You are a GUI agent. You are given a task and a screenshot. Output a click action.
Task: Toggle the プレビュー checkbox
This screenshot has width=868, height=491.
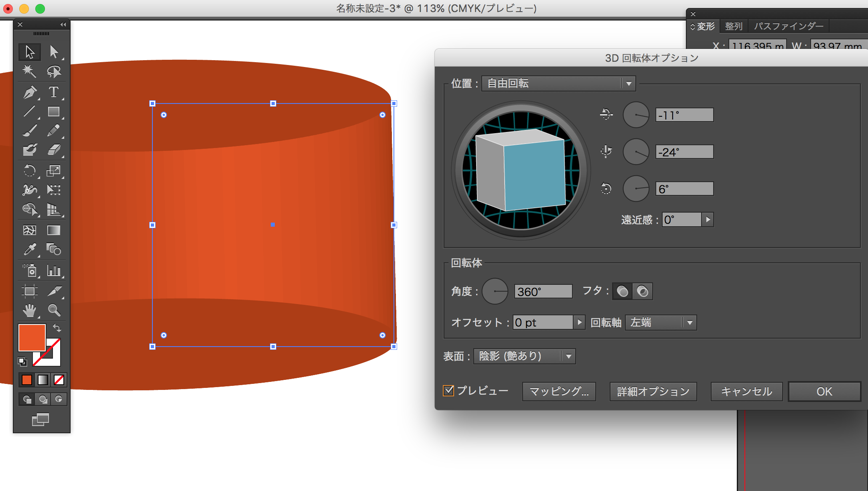coord(448,391)
